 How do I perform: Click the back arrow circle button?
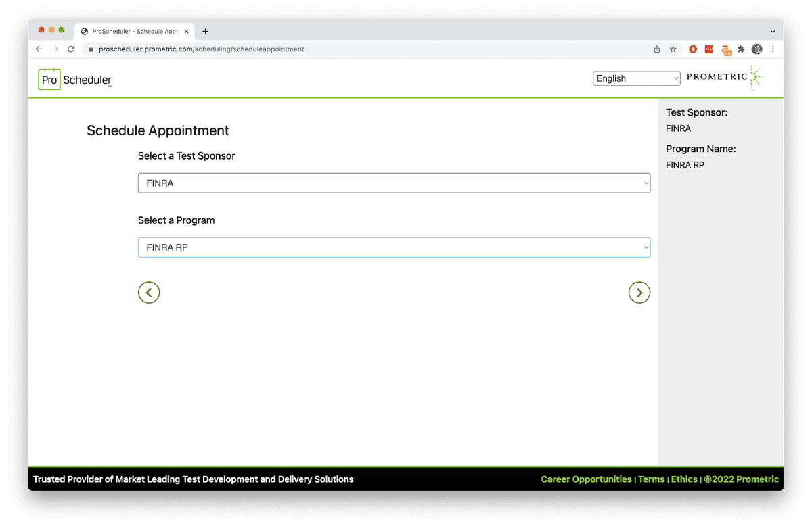coord(149,292)
